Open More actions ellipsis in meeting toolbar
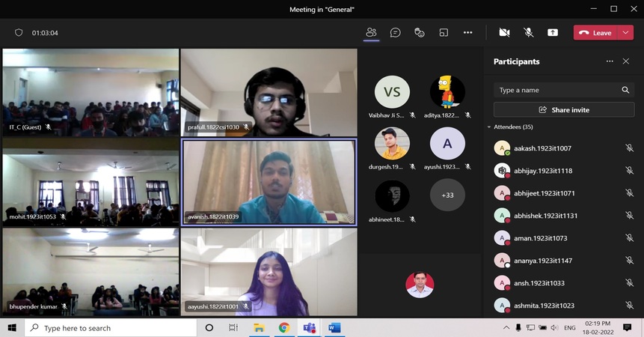 467,33
